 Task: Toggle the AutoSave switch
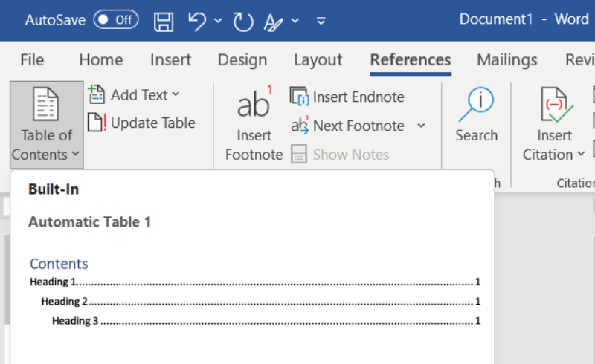116,19
